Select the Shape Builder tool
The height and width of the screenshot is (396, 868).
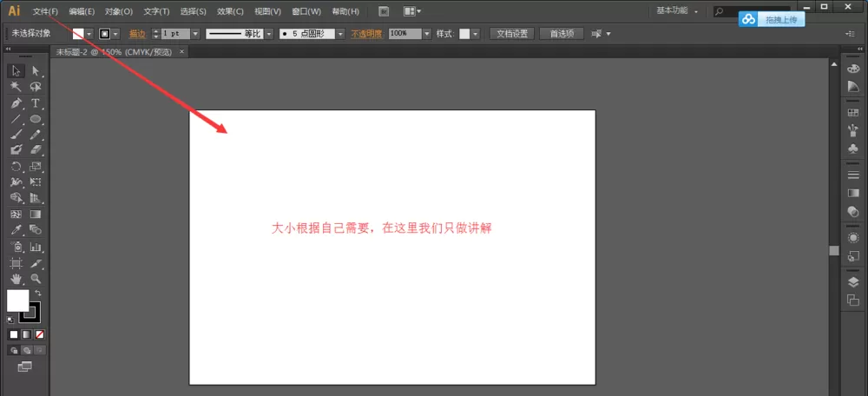point(16,198)
